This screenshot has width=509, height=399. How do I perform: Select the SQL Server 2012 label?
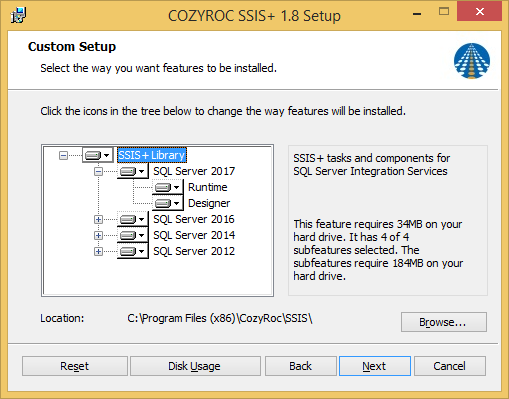(194, 251)
